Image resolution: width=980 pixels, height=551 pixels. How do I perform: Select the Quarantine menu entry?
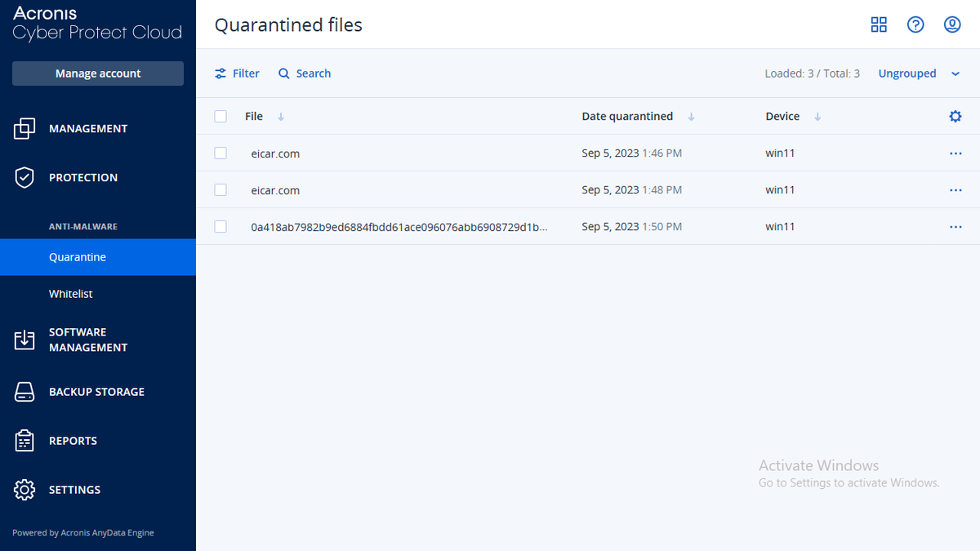click(78, 256)
